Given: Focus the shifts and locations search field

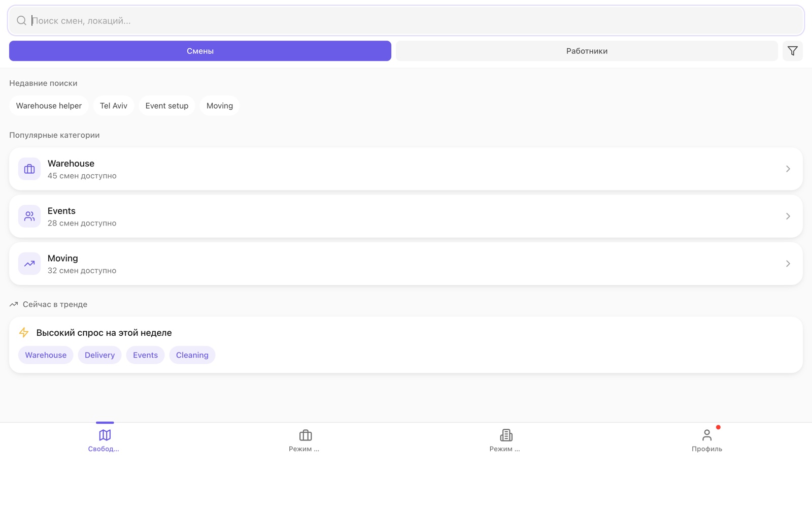Looking at the screenshot, I should pos(406,20).
